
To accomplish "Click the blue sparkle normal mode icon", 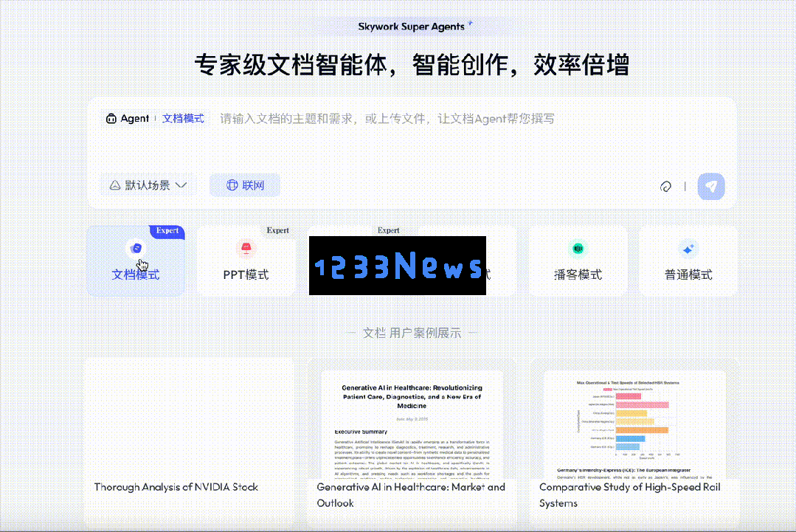I will 688,249.
